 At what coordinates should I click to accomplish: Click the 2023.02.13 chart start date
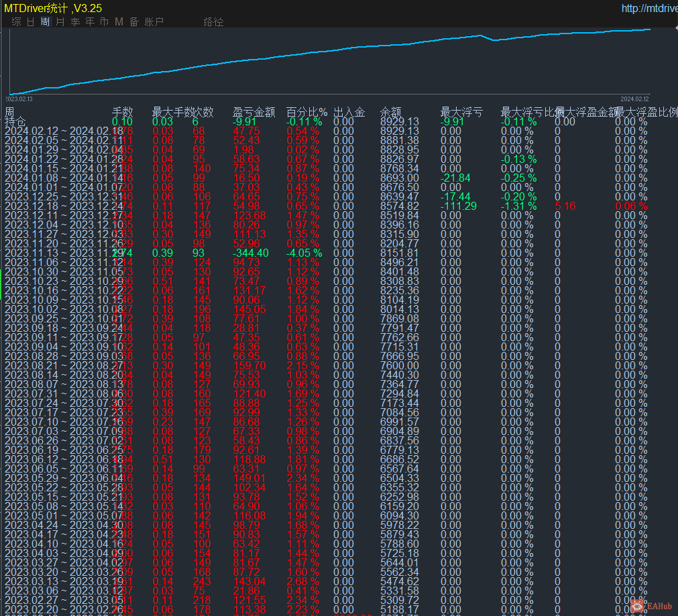point(19,99)
